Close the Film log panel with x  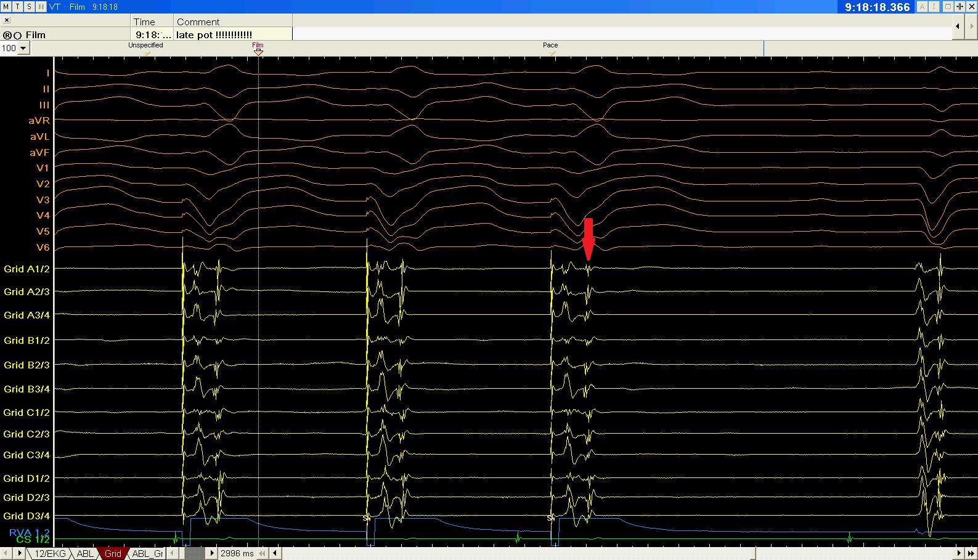tap(7, 20)
